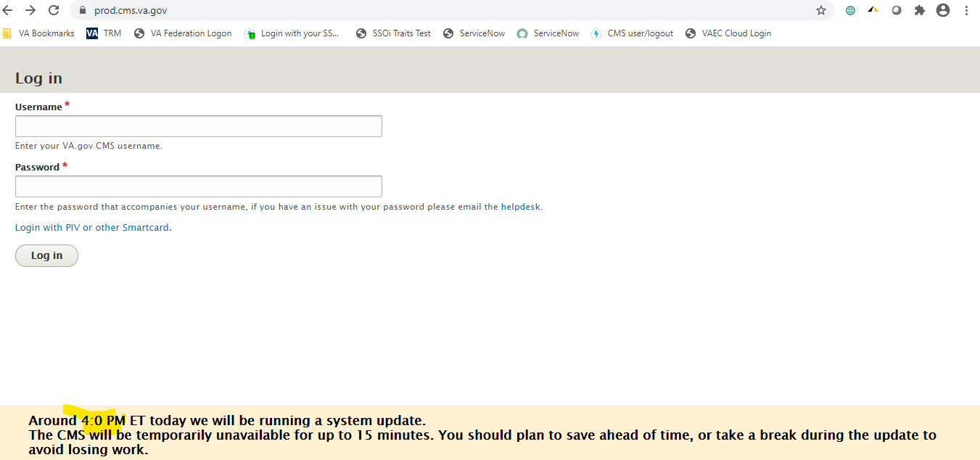980x460 pixels.
Task: Open the TRM bookmark
Action: coord(104,33)
